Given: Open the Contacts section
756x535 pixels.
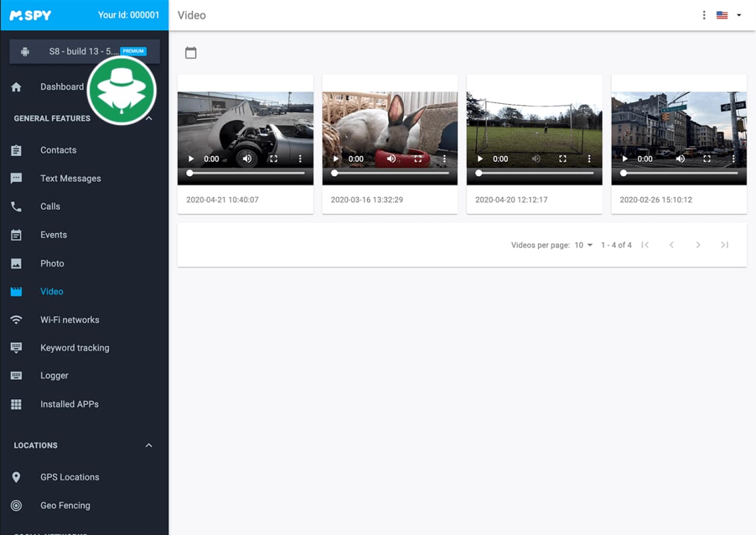Looking at the screenshot, I should pos(58,150).
